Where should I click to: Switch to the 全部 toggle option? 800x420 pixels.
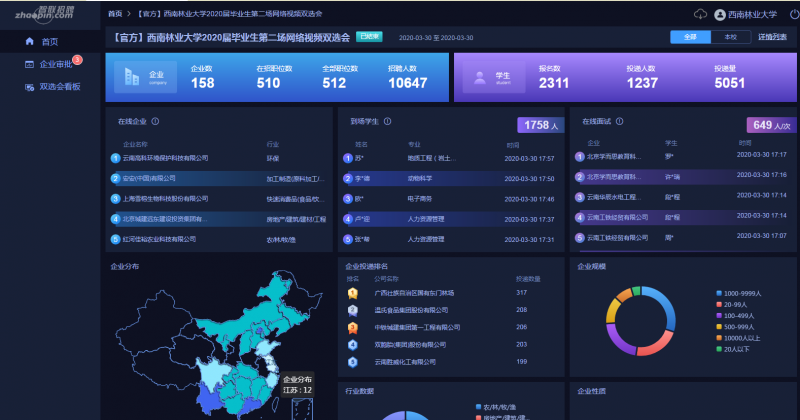[690, 36]
